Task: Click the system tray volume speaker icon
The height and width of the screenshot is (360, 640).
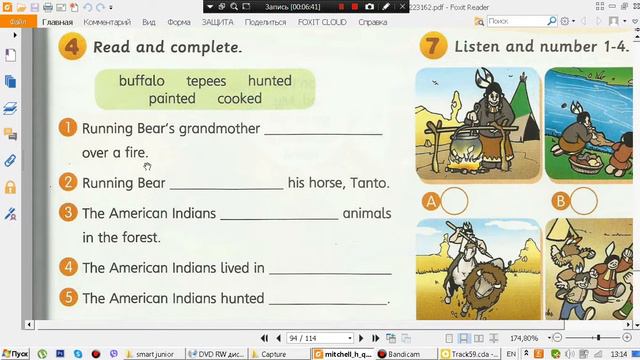Action: [x=570, y=354]
